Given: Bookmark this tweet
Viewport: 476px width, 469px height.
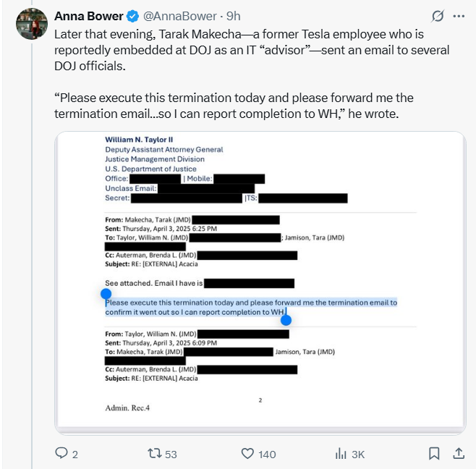Looking at the screenshot, I should (x=434, y=454).
